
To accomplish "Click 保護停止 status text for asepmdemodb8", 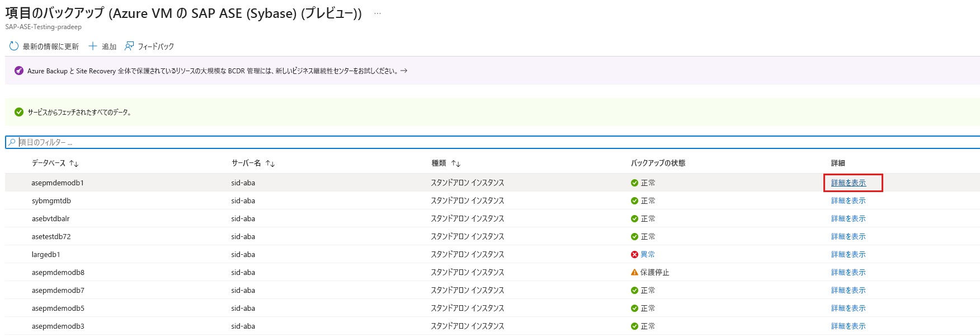I will (655, 272).
